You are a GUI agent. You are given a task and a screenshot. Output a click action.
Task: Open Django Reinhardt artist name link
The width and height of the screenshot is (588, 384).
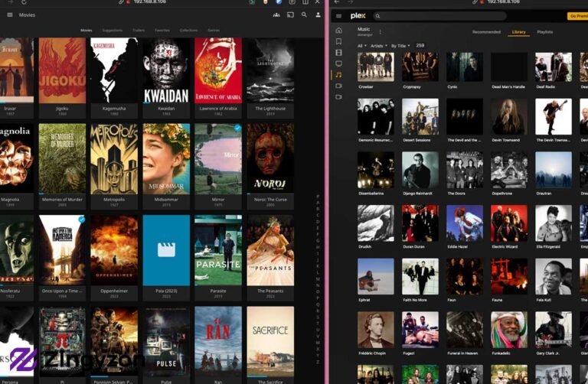click(x=417, y=194)
